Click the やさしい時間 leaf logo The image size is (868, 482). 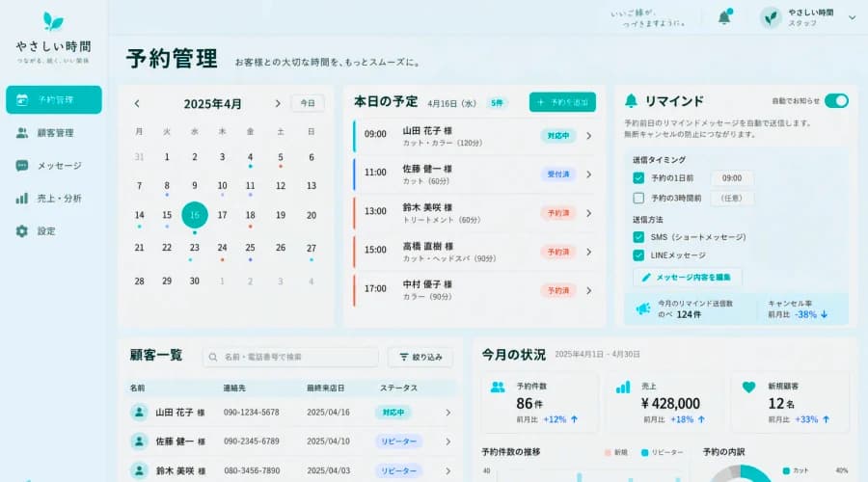pos(53,21)
